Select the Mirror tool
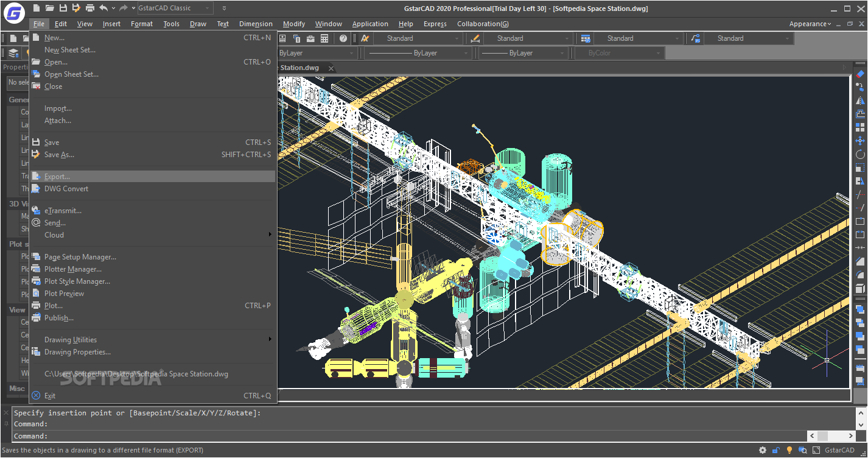Viewport: 868px width, 458px height. [x=860, y=100]
